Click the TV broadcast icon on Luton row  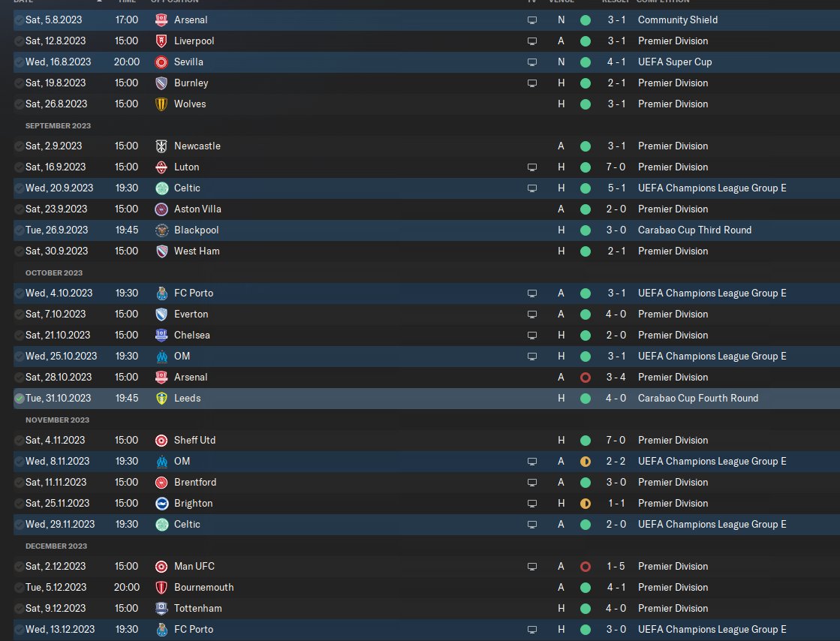[532, 167]
